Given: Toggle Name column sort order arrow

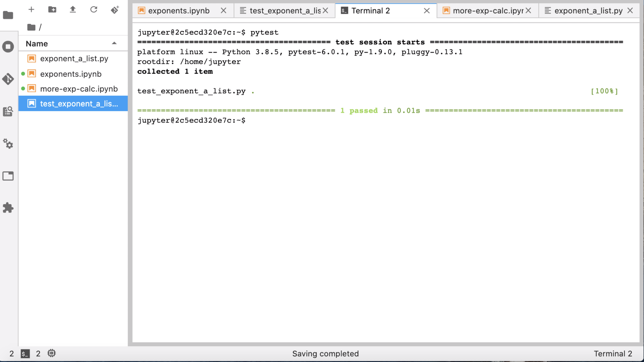Looking at the screenshot, I should (114, 43).
